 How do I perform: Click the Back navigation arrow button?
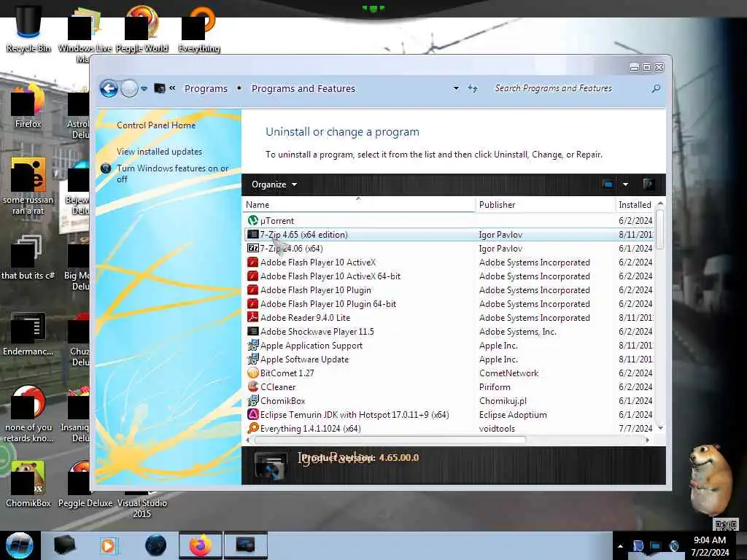(109, 88)
